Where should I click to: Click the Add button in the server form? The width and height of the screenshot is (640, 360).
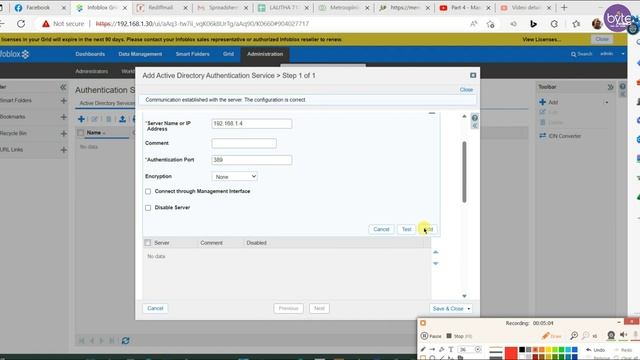tap(428, 229)
